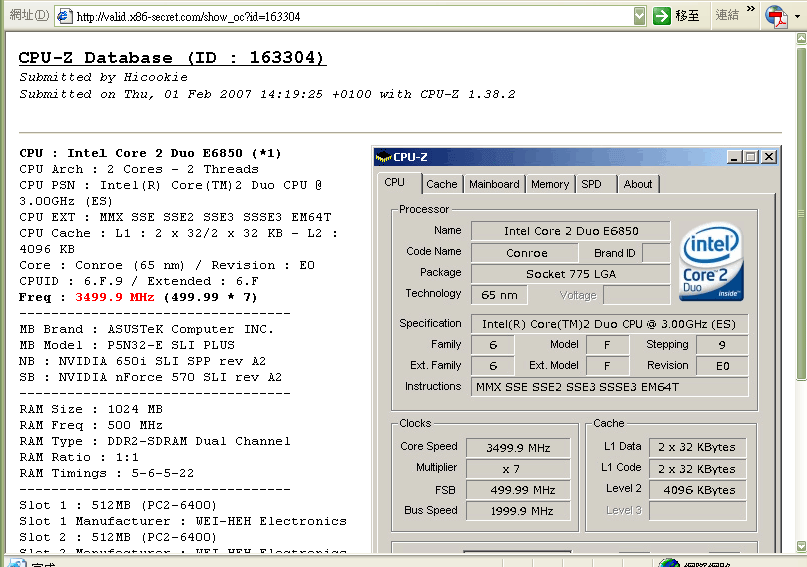807x567 pixels.
Task: Click the Package field 'Socket 775 LGA'
Action: click(571, 274)
